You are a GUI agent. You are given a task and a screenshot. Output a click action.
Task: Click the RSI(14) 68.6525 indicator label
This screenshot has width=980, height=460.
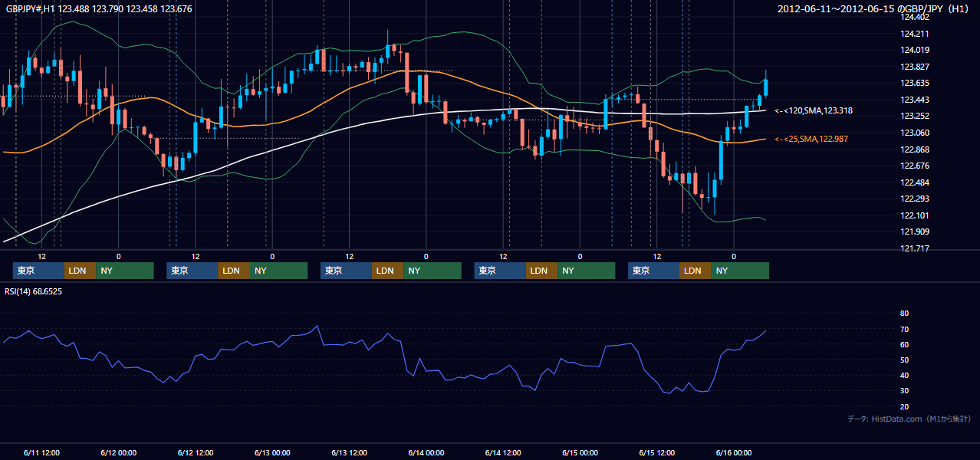pos(34,291)
